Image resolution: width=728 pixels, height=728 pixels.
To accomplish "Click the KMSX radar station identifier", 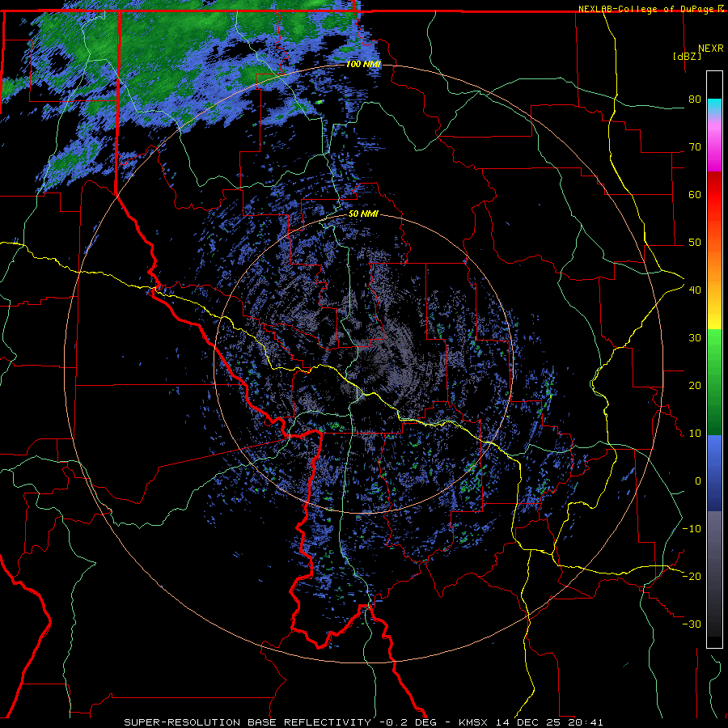I will pos(475,722).
